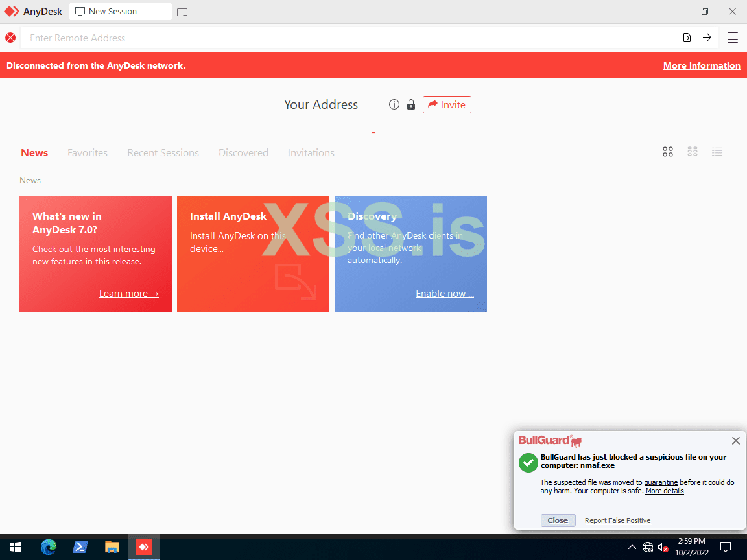Switch to list view
This screenshot has height=560, width=747.
[717, 152]
